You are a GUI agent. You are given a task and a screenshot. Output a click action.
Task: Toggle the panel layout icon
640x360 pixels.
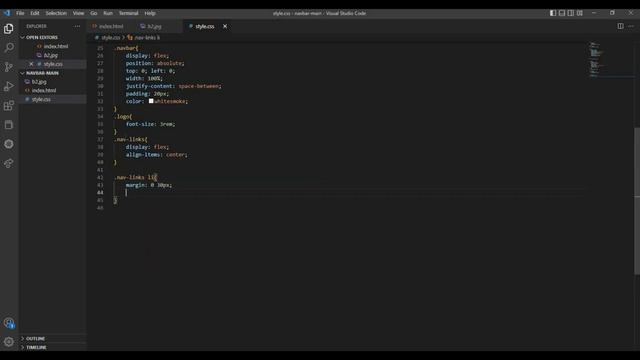click(x=562, y=13)
